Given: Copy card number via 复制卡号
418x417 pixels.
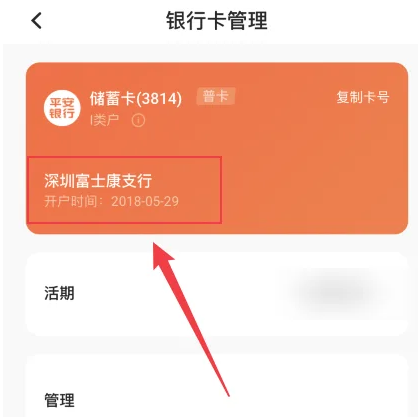Looking at the screenshot, I should coord(363,97).
